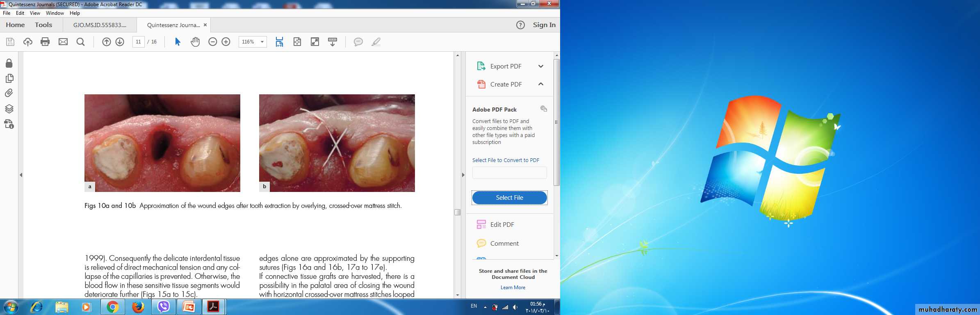
Task: Collapse the Create PDF section
Action: point(540,84)
